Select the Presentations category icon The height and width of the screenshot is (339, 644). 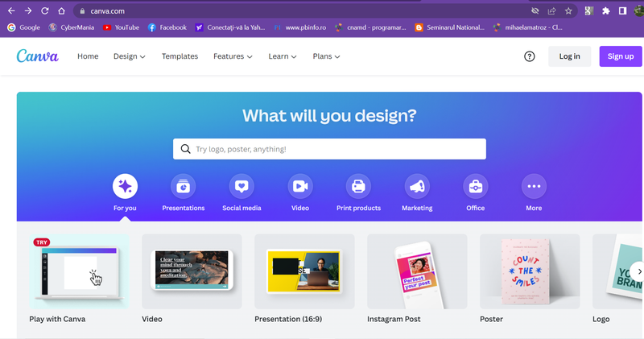(184, 186)
